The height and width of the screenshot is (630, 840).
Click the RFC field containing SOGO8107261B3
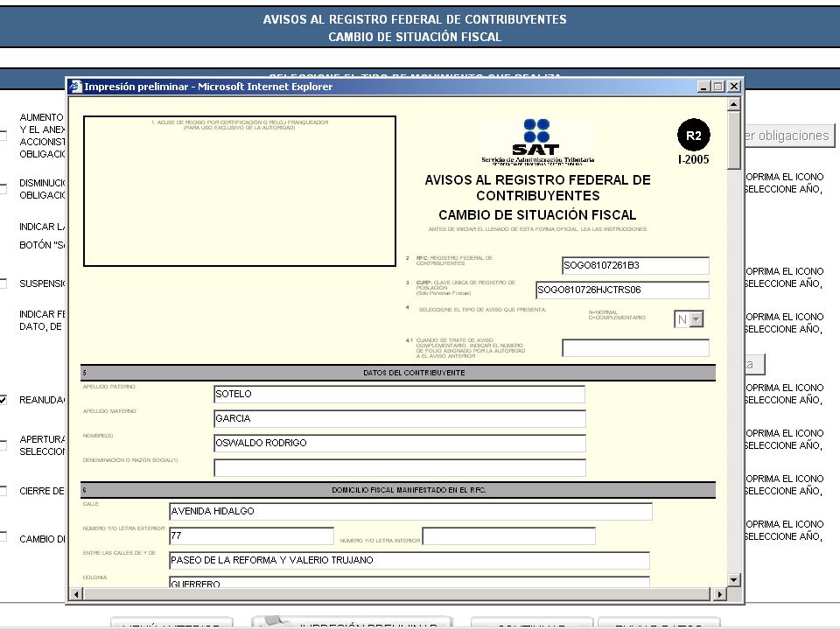(635, 266)
